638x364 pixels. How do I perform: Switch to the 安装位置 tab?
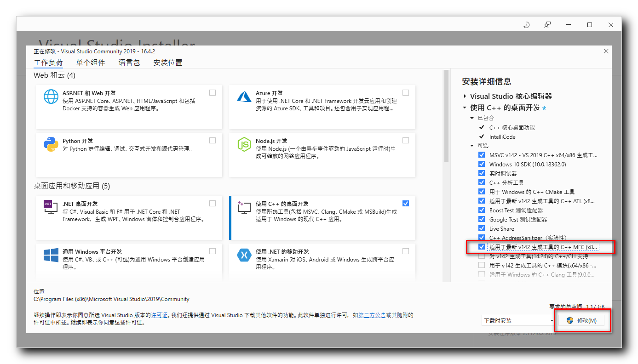click(168, 63)
